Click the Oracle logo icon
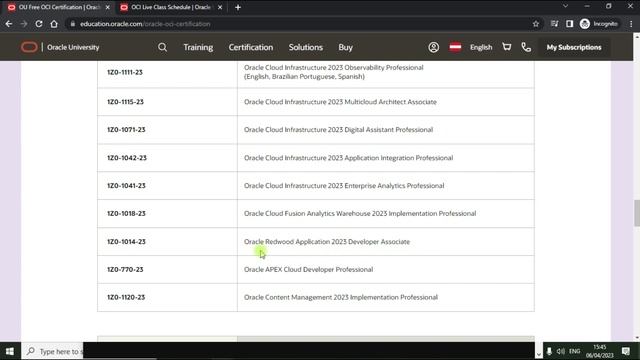Viewport: 640px width, 360px height. click(29, 47)
